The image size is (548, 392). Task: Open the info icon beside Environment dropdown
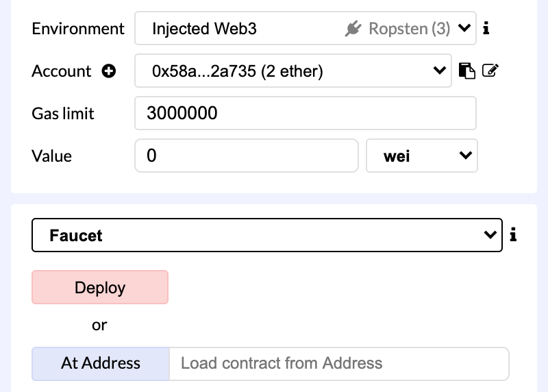[486, 28]
